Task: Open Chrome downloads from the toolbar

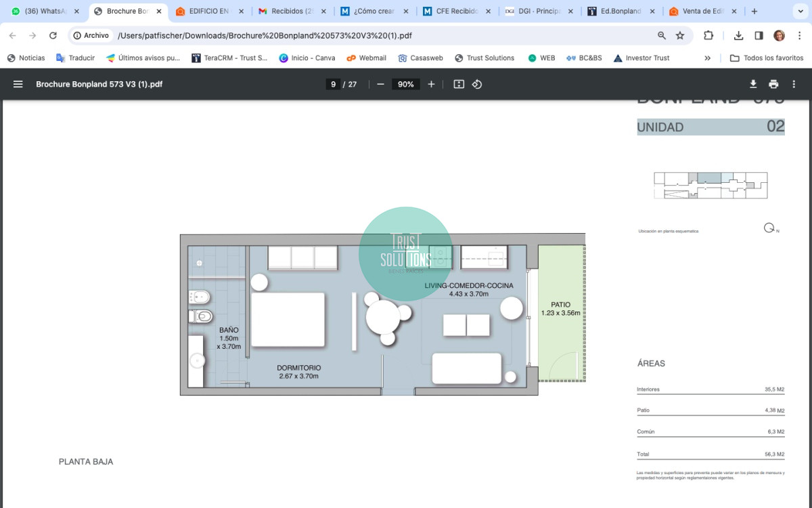Action: (x=739, y=35)
